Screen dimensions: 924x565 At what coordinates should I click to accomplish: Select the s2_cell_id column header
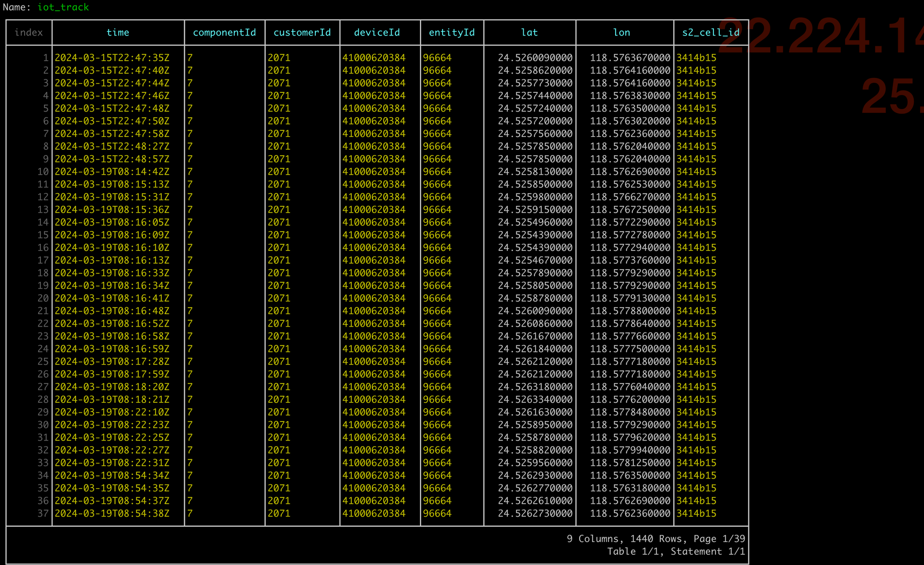(711, 33)
